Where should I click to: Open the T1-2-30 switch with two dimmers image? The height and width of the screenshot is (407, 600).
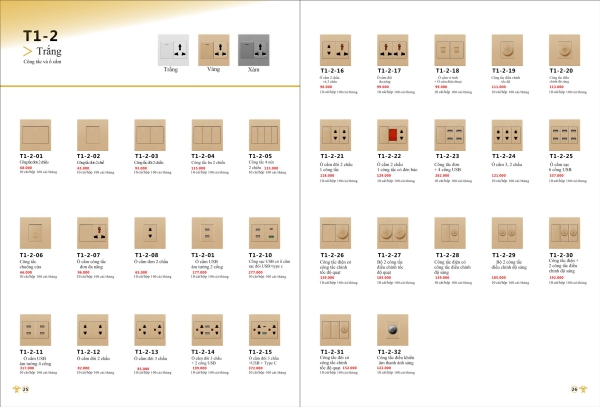[x=564, y=233]
